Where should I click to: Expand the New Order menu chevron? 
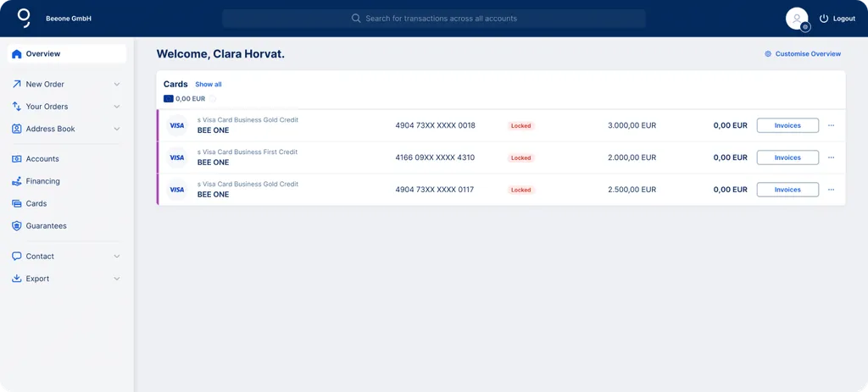tap(117, 85)
